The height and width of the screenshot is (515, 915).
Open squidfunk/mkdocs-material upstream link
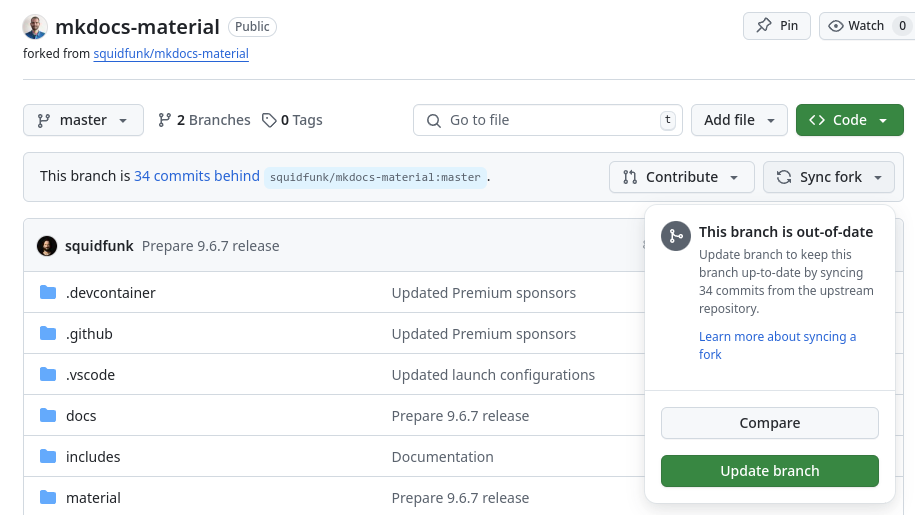tap(171, 54)
